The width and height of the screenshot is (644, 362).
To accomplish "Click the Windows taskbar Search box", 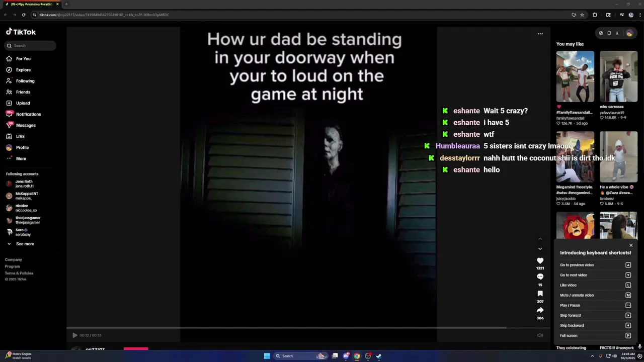I will (300, 356).
